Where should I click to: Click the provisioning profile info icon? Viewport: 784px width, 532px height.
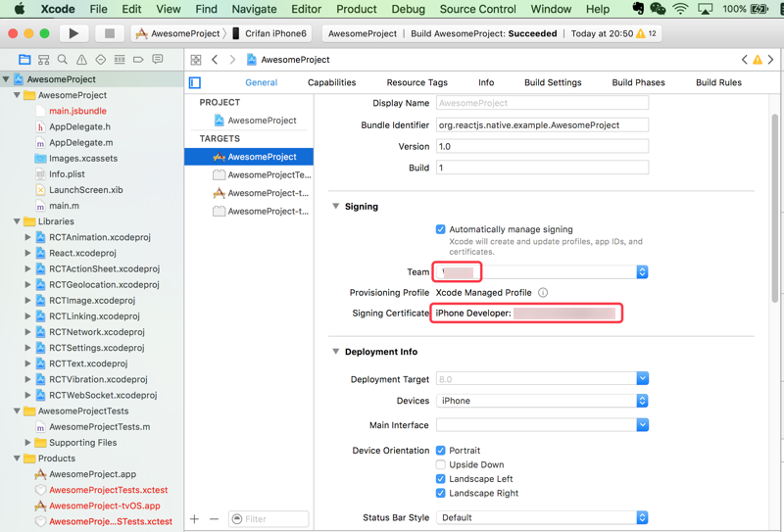543,293
